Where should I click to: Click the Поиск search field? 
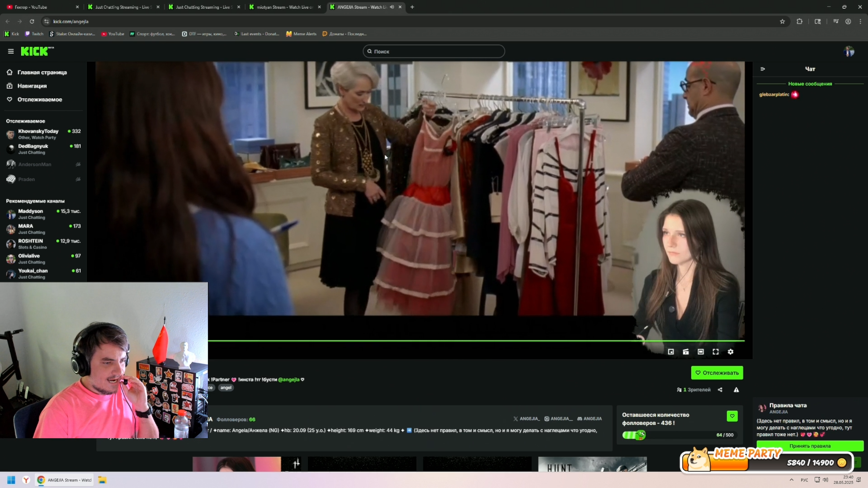pyautogui.click(x=434, y=52)
